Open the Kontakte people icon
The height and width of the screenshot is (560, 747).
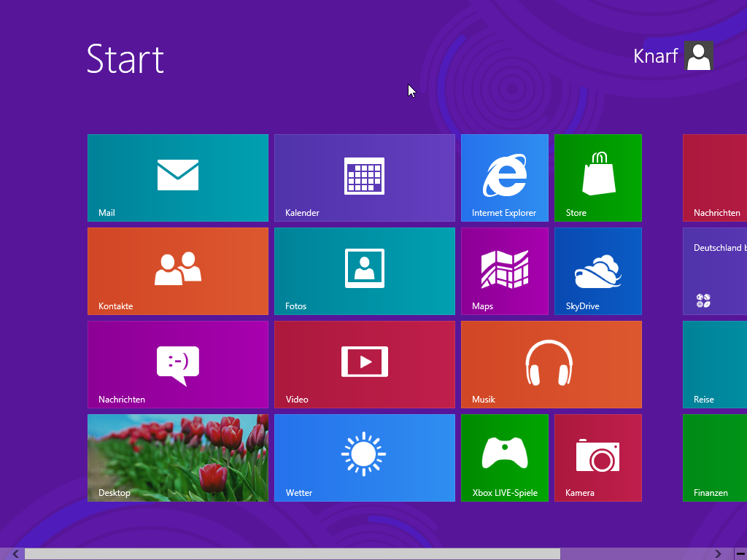click(x=178, y=268)
